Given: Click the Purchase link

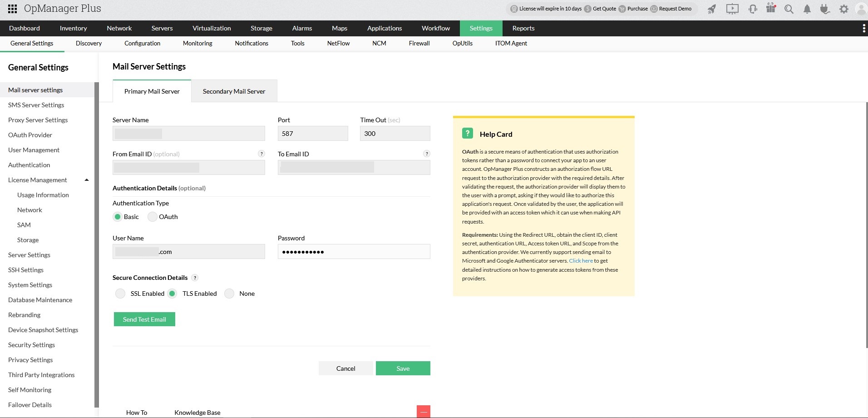Looking at the screenshot, I should pos(637,9).
